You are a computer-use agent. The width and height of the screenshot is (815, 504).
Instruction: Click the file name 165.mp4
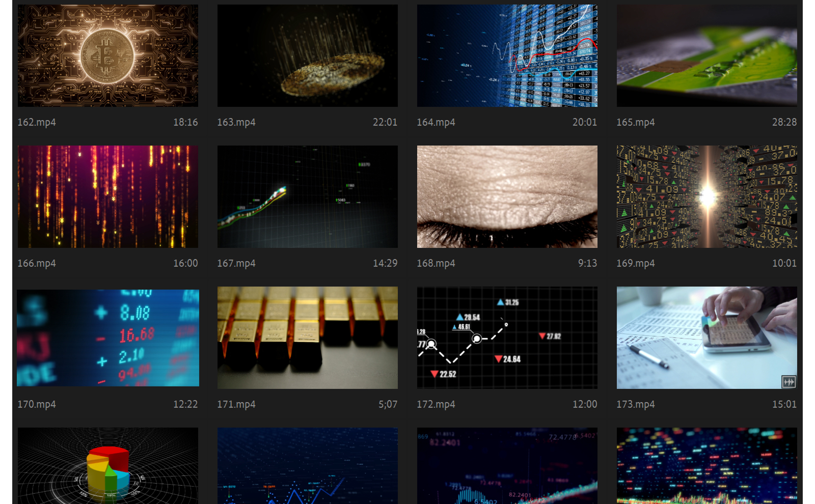pyautogui.click(x=636, y=122)
